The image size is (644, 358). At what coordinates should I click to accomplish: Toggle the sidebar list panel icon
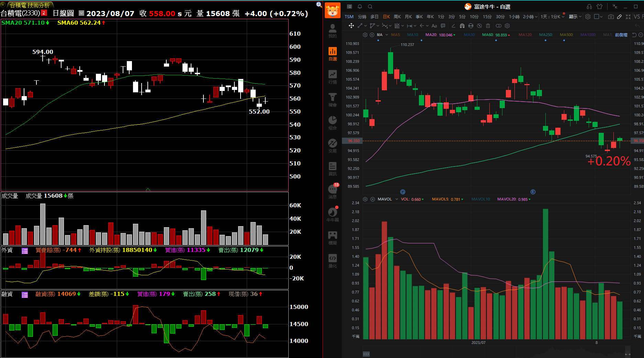(x=349, y=7)
